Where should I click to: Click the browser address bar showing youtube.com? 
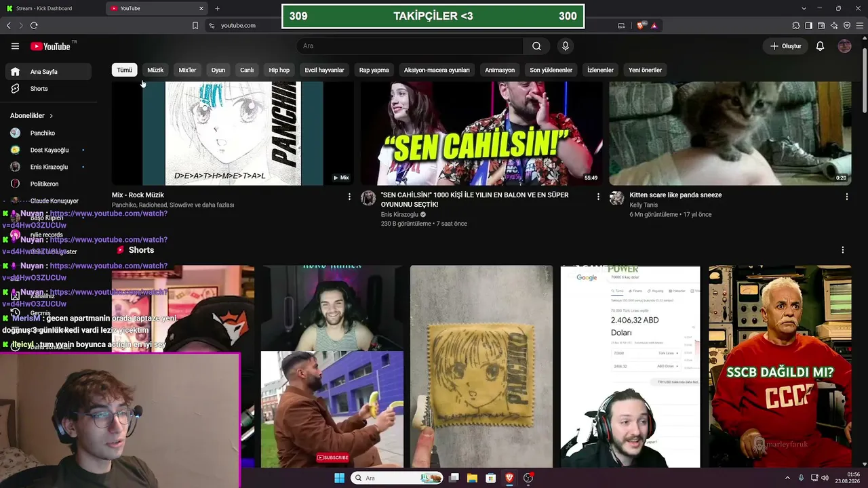(x=407, y=26)
